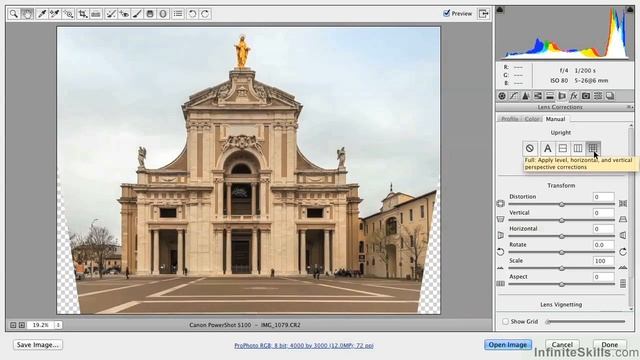Click the Horizontal value field
The width and height of the screenshot is (640, 360).
[603, 229]
